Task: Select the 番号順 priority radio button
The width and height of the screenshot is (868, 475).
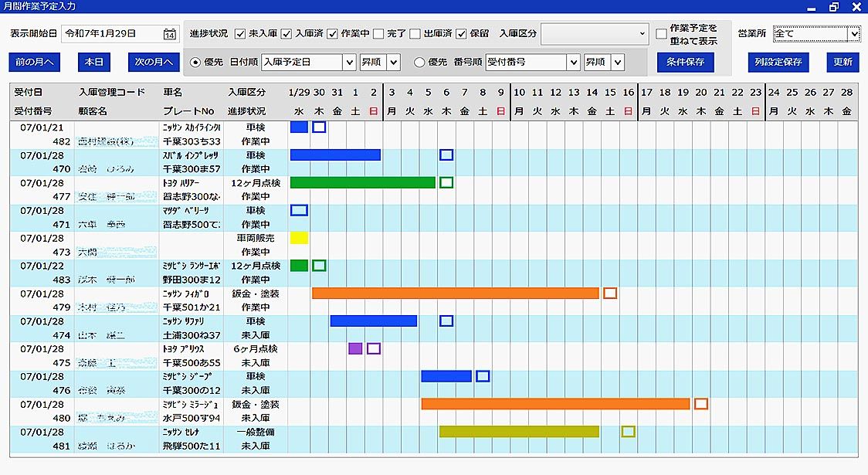Action: click(x=419, y=63)
